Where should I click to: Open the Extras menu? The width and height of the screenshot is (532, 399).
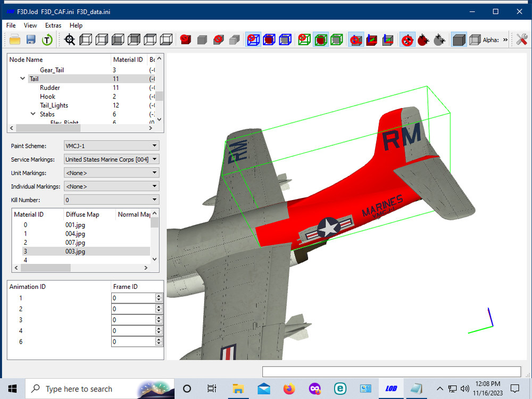53,26
